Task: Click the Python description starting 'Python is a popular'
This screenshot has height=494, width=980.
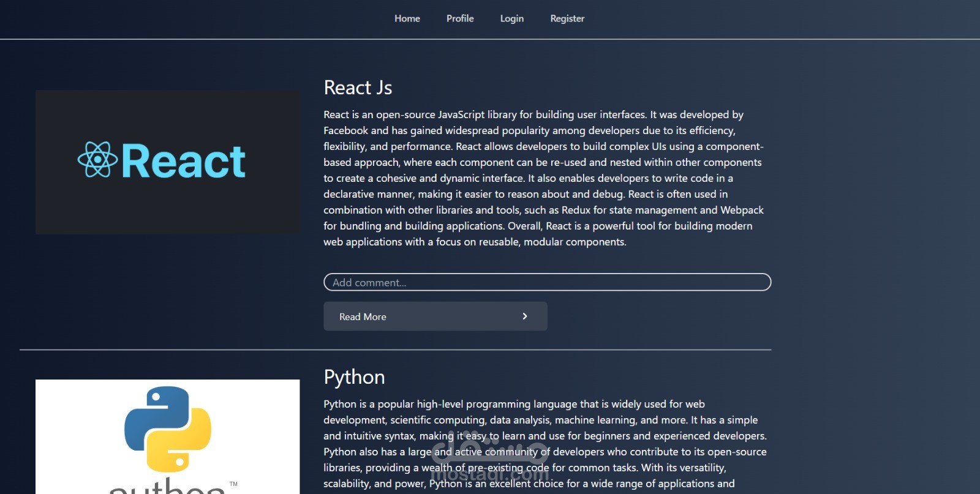Action: [545, 444]
